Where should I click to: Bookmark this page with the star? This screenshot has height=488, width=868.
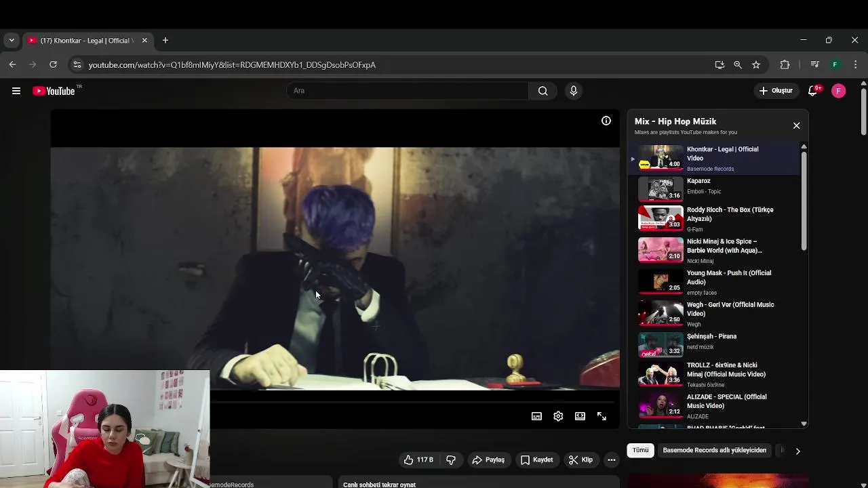point(756,64)
